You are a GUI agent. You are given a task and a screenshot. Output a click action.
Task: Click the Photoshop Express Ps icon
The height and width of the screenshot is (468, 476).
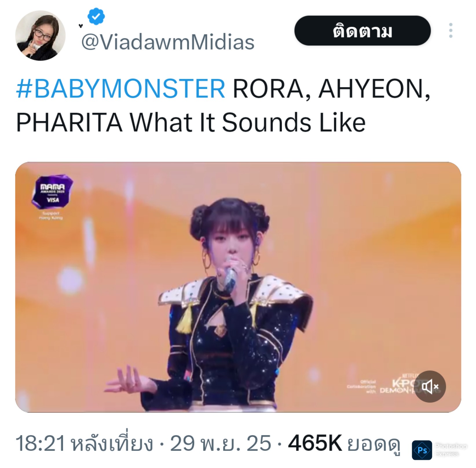click(422, 450)
